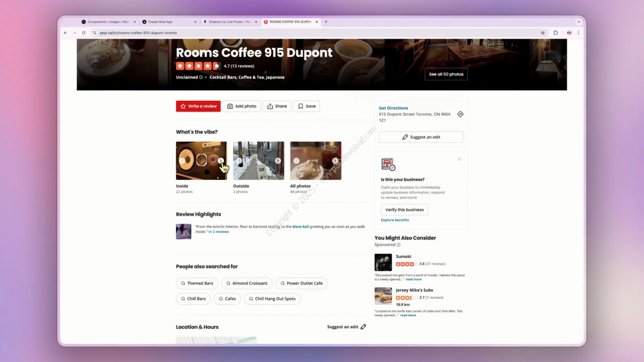The width and height of the screenshot is (644, 362).
Task: Close the Amazon.ca tab
Action: click(x=256, y=22)
